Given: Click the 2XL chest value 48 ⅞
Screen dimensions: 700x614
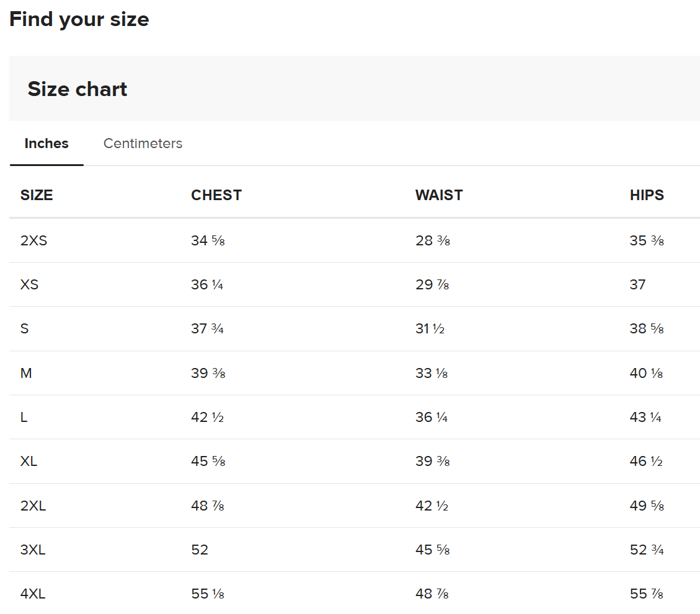Looking at the screenshot, I should pyautogui.click(x=208, y=506).
